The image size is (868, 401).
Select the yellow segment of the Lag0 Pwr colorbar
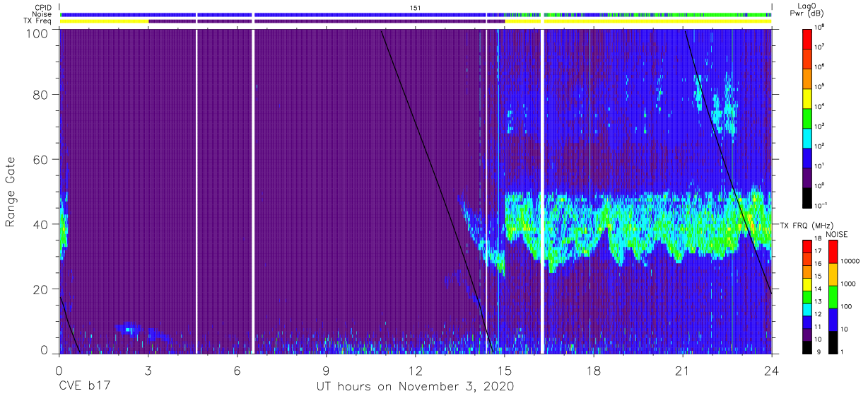tap(809, 97)
